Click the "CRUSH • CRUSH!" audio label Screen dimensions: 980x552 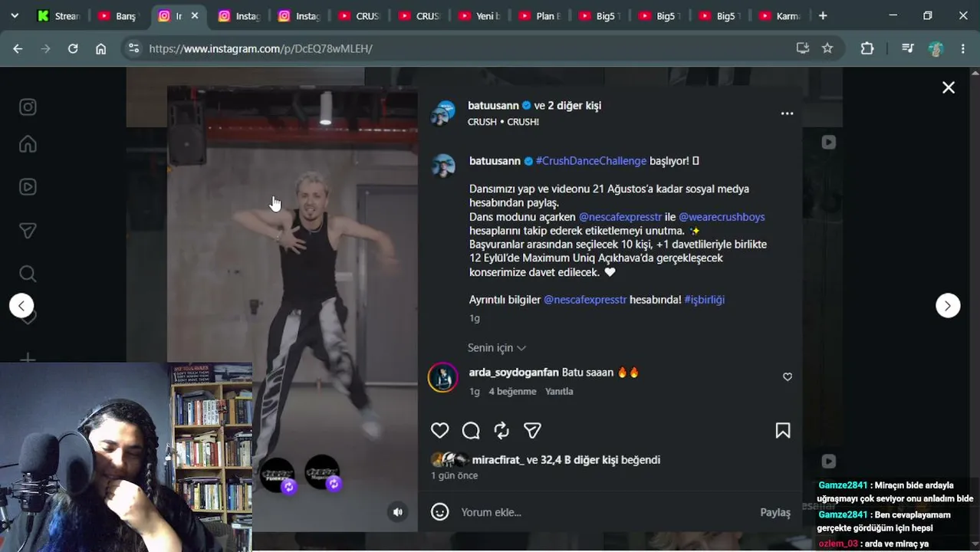(x=504, y=122)
